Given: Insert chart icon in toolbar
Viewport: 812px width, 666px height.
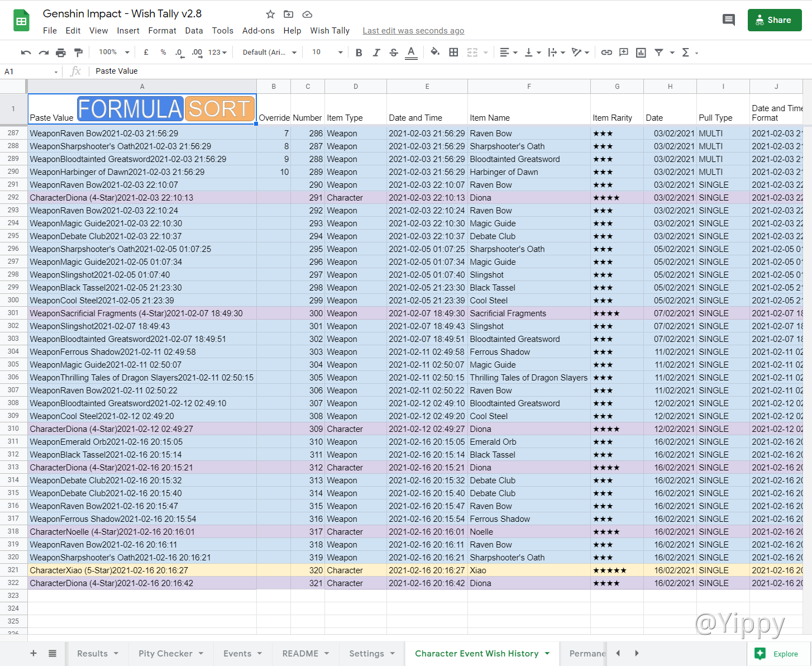Looking at the screenshot, I should pos(641,53).
